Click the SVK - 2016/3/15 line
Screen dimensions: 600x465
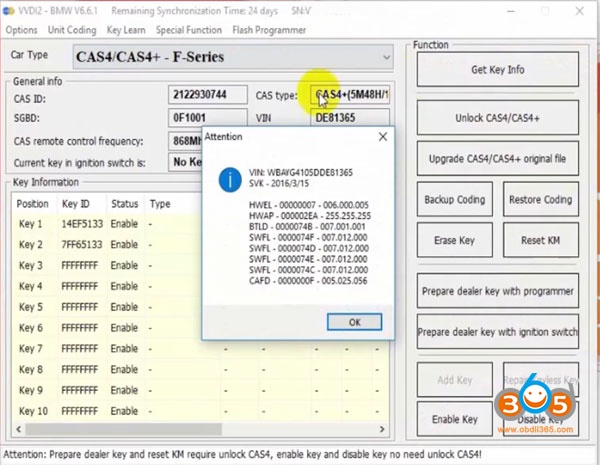pos(279,183)
